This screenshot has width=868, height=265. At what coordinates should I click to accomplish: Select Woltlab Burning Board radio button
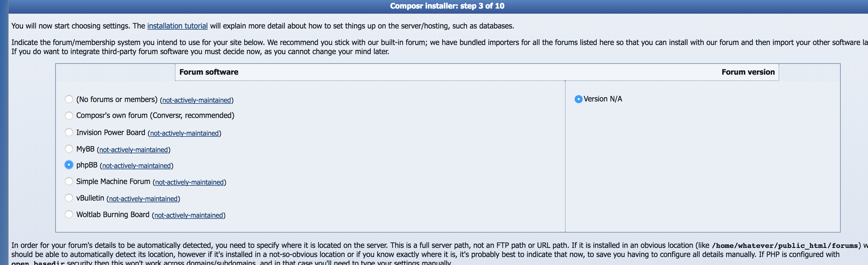69,215
